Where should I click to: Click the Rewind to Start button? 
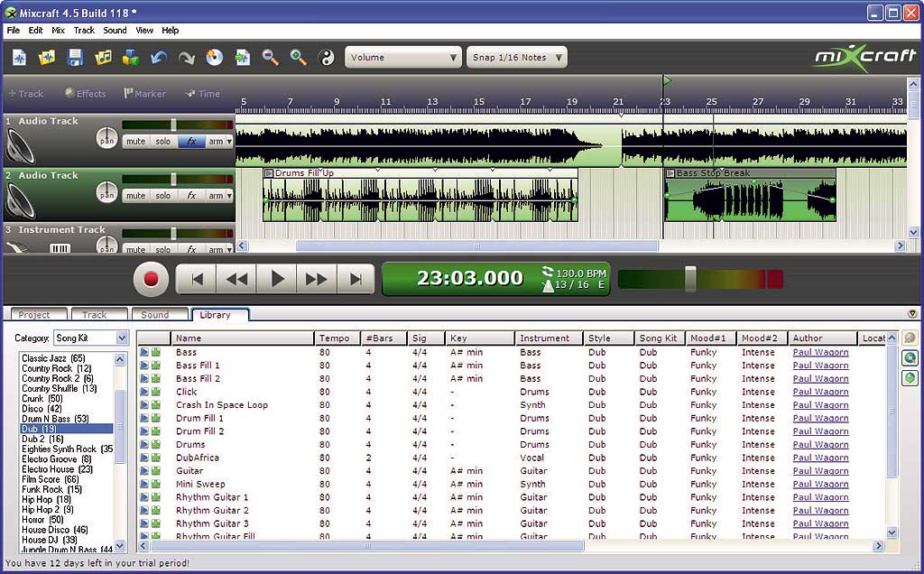[197, 278]
